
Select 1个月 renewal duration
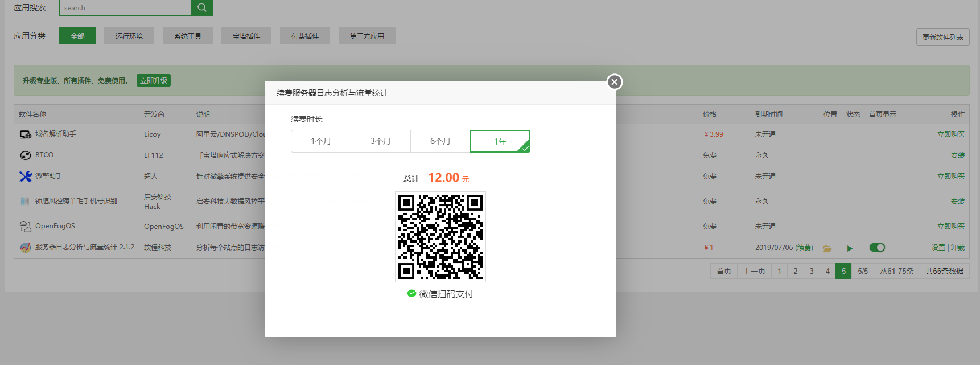321,141
